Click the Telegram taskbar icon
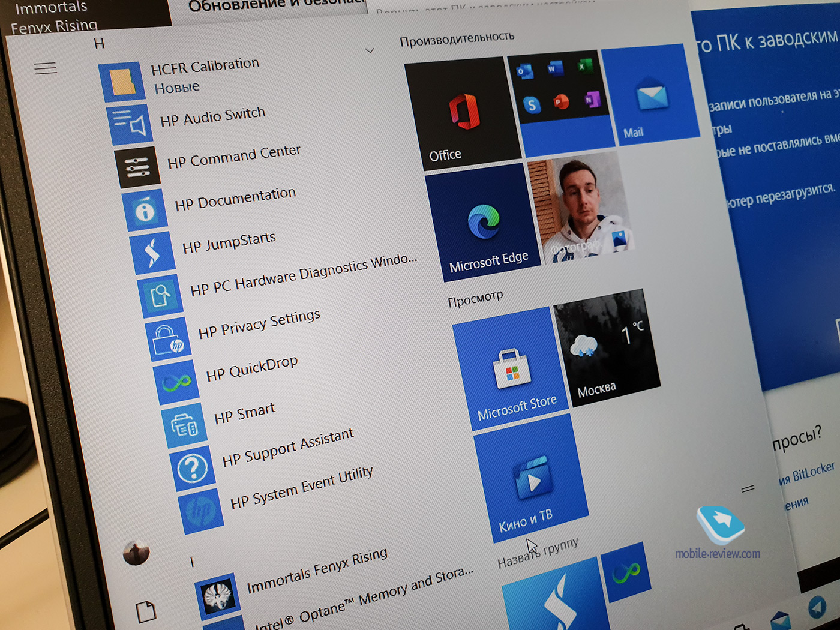 (817, 608)
